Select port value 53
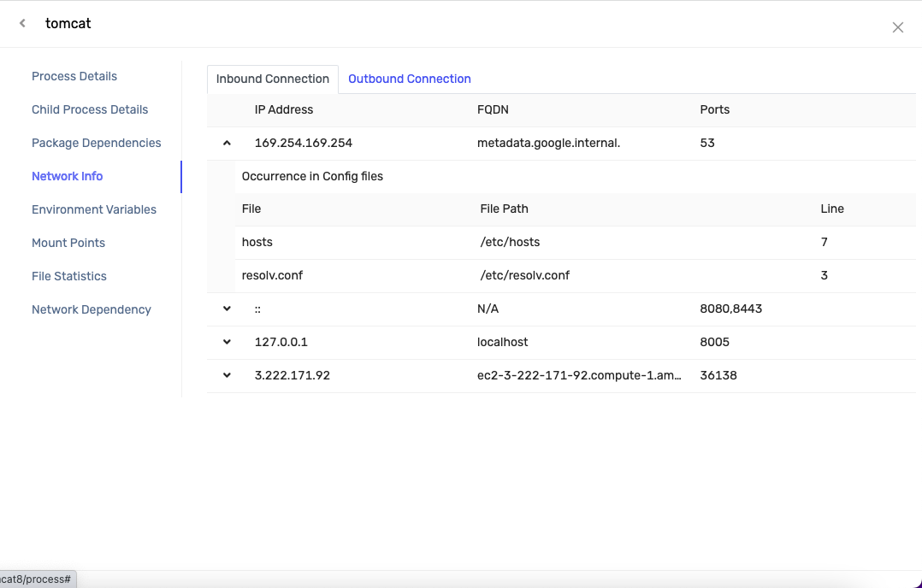The image size is (922, 588). 707,143
